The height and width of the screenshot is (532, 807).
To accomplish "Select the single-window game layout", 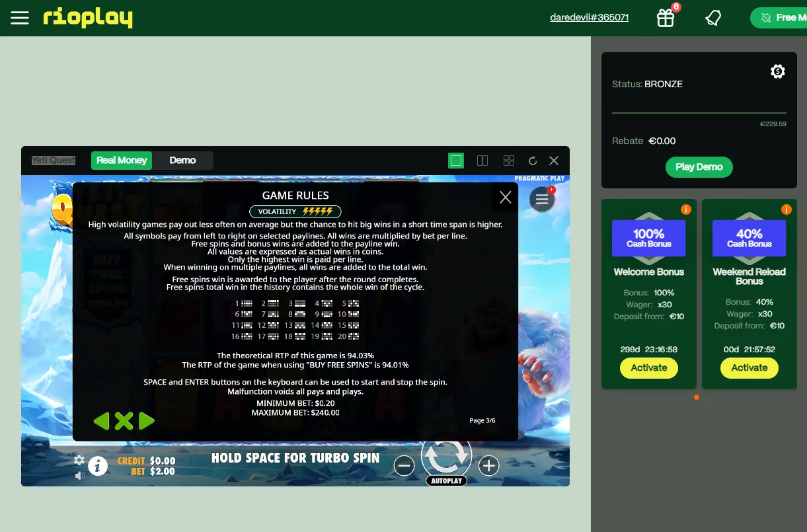I will tap(456, 161).
